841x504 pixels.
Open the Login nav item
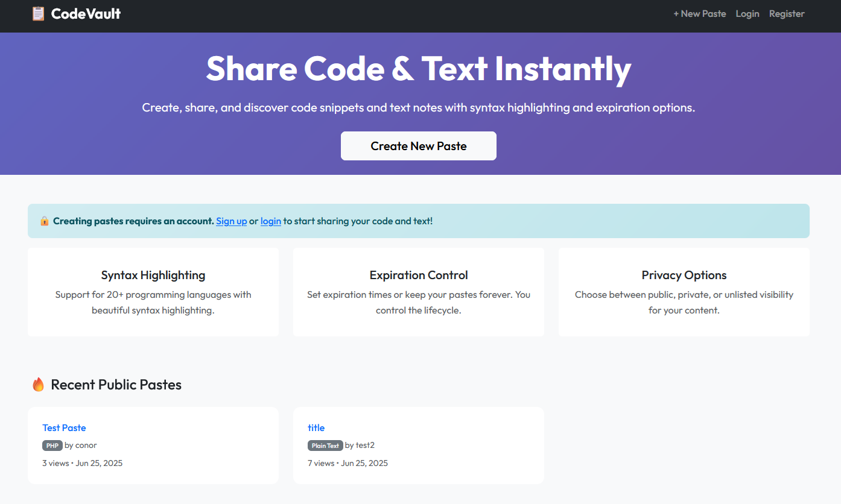747,13
